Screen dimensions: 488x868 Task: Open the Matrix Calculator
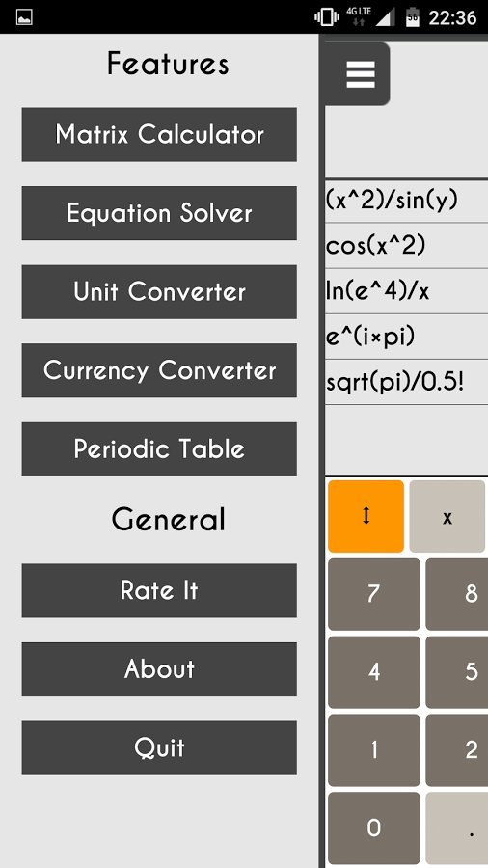pos(159,134)
